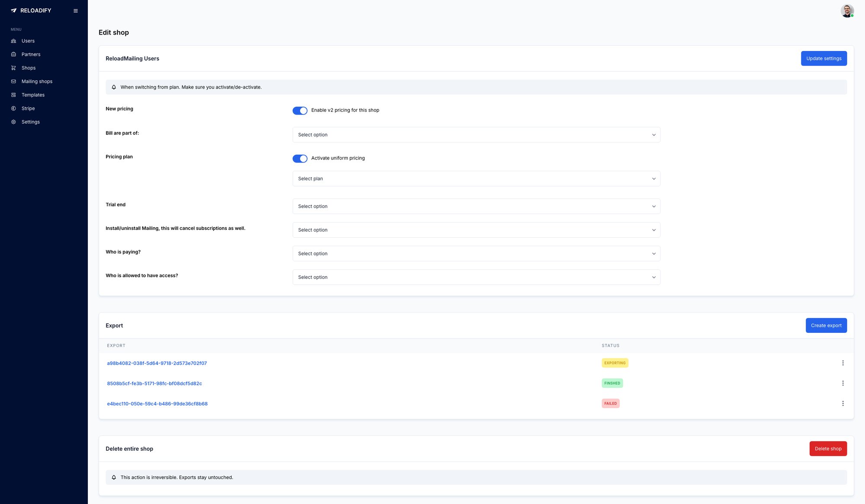Open Partners from the sidebar icon
The height and width of the screenshot is (504, 865).
tap(14, 54)
